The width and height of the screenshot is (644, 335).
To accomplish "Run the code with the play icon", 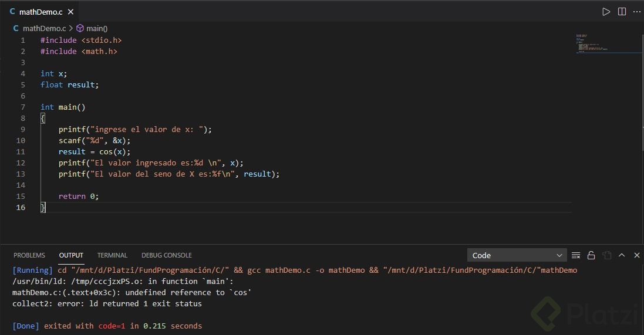I will click(606, 12).
